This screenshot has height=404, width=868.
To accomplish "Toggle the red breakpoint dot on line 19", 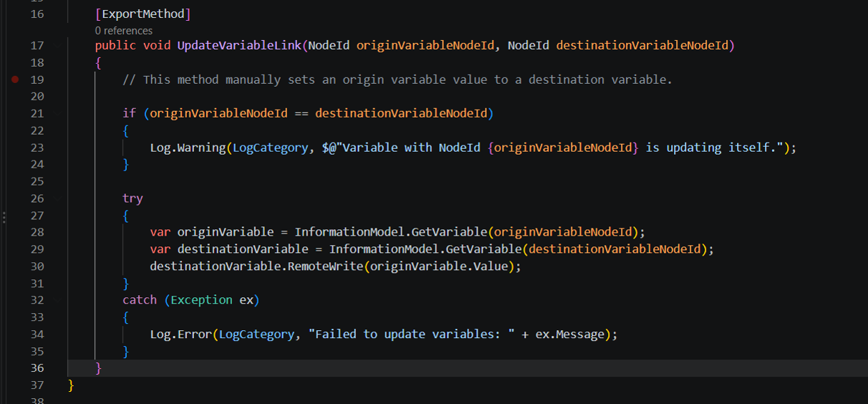I will (14, 80).
